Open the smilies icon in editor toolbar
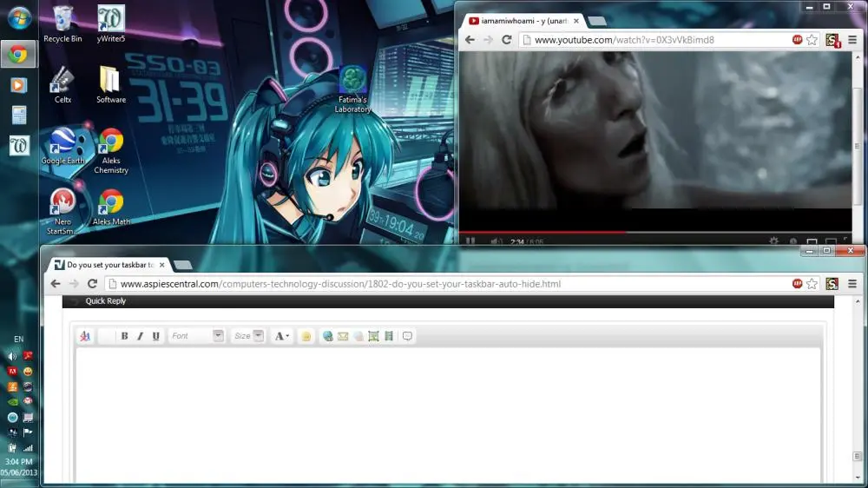This screenshot has height=488, width=868. (x=306, y=336)
